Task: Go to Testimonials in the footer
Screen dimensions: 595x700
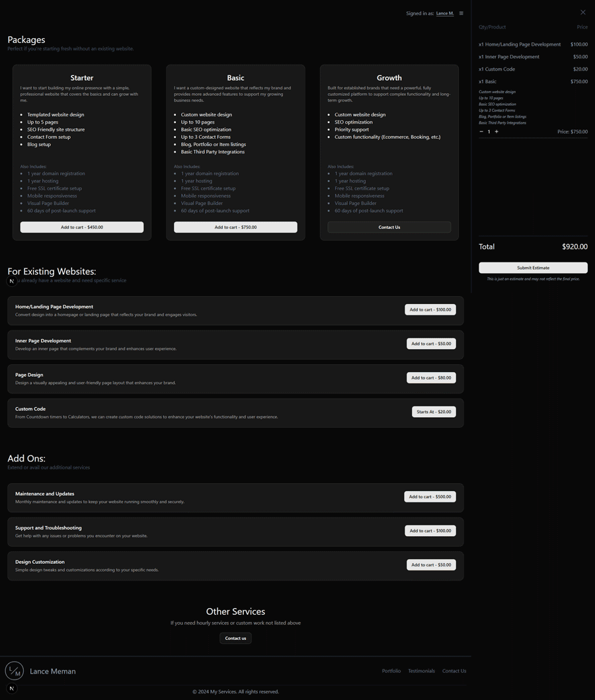Action: tap(421, 671)
